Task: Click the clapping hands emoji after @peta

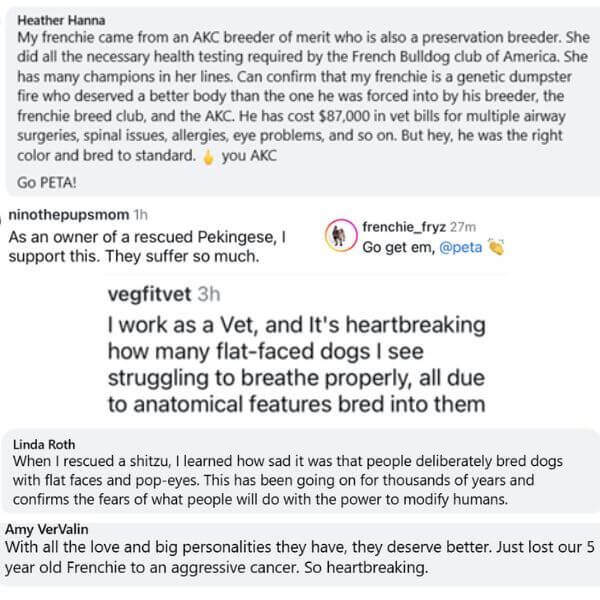Action: [496, 247]
